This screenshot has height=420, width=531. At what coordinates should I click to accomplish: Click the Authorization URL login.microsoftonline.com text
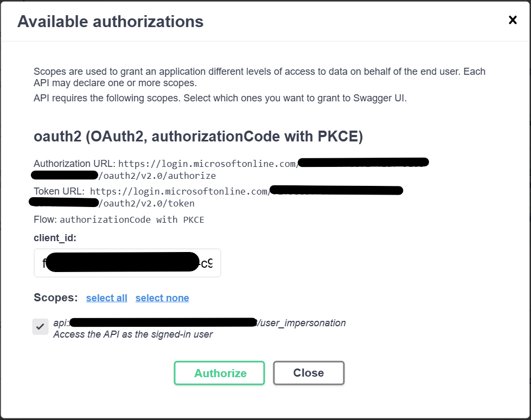(208, 164)
